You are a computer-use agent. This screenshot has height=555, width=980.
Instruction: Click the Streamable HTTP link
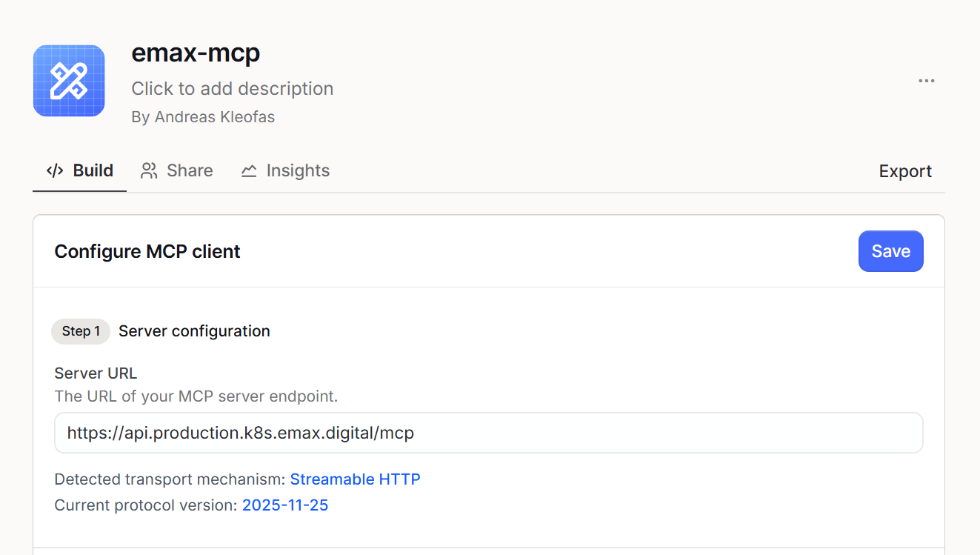point(356,479)
